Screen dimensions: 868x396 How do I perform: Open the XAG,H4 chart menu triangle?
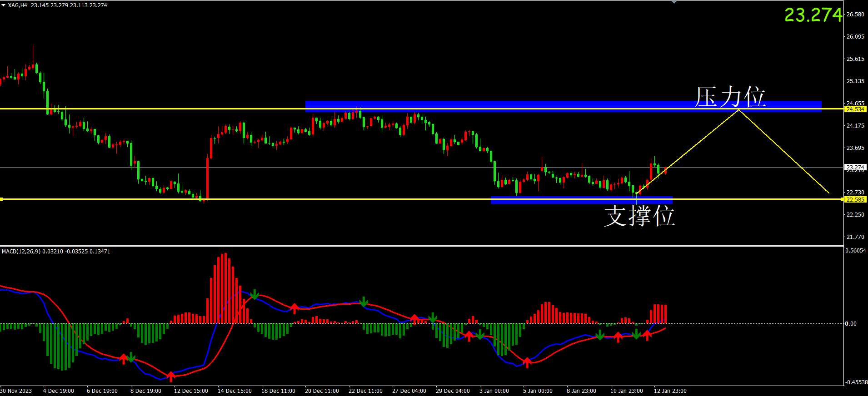coord(4,5)
